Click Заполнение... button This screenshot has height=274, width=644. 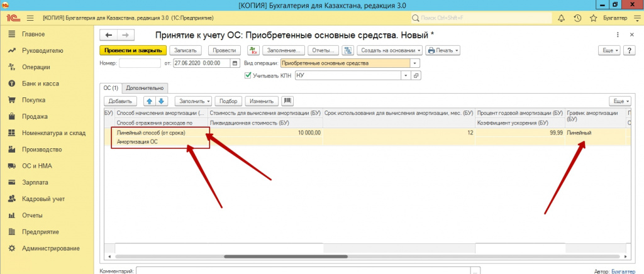(284, 50)
